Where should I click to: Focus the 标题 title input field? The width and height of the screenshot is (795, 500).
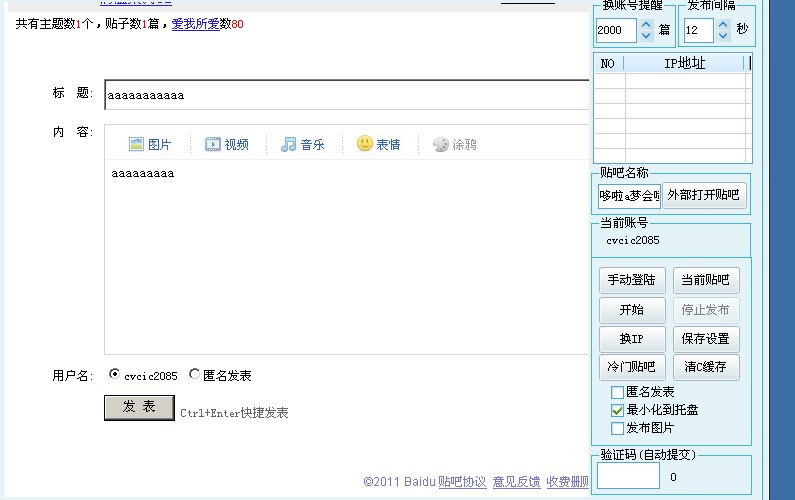pos(347,95)
